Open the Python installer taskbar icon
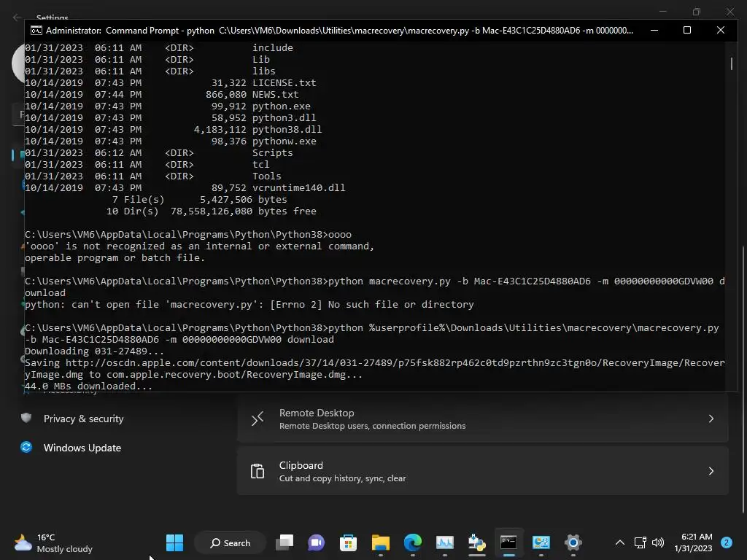Screen dimensions: 747x560 pos(477,542)
